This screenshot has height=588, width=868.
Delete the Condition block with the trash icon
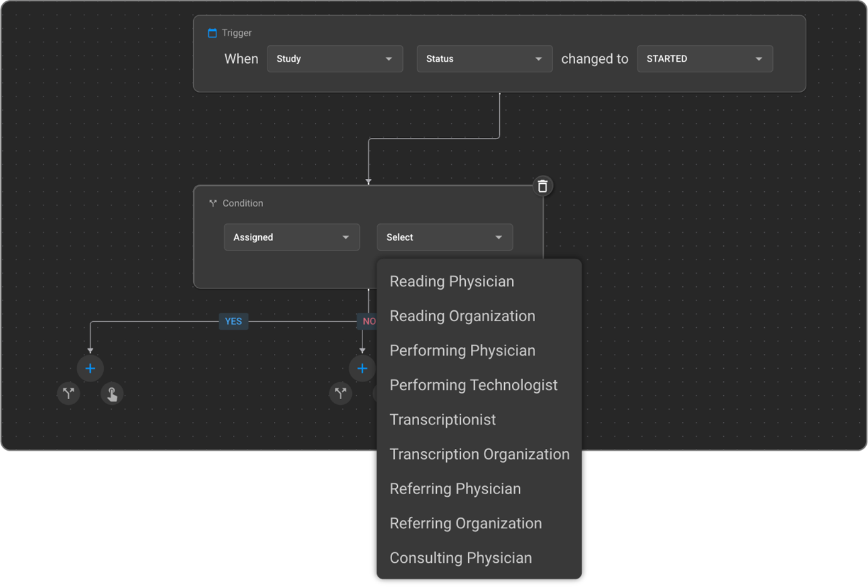543,186
